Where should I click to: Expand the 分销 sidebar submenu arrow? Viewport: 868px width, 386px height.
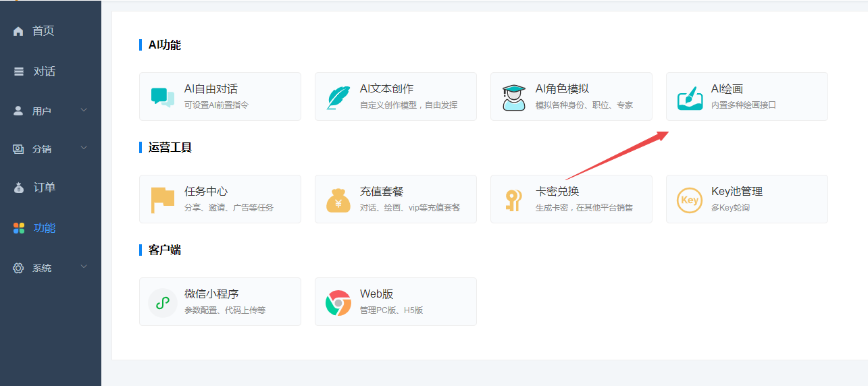tap(84, 148)
